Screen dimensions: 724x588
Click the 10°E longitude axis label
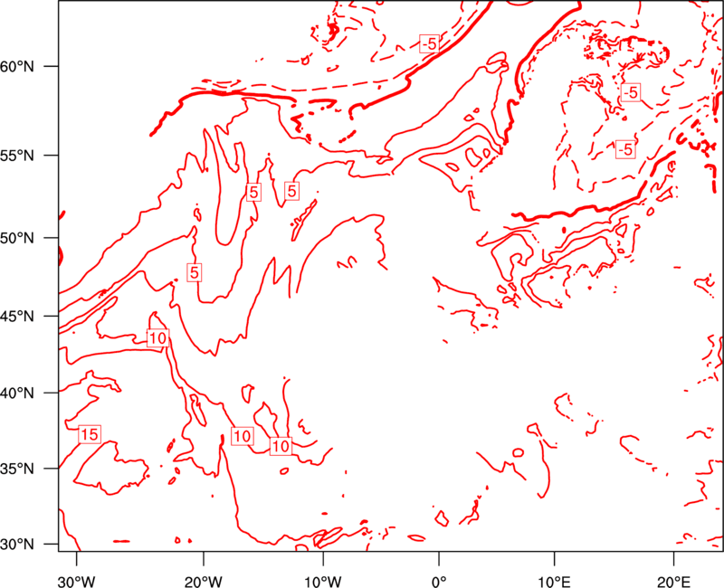click(555, 582)
